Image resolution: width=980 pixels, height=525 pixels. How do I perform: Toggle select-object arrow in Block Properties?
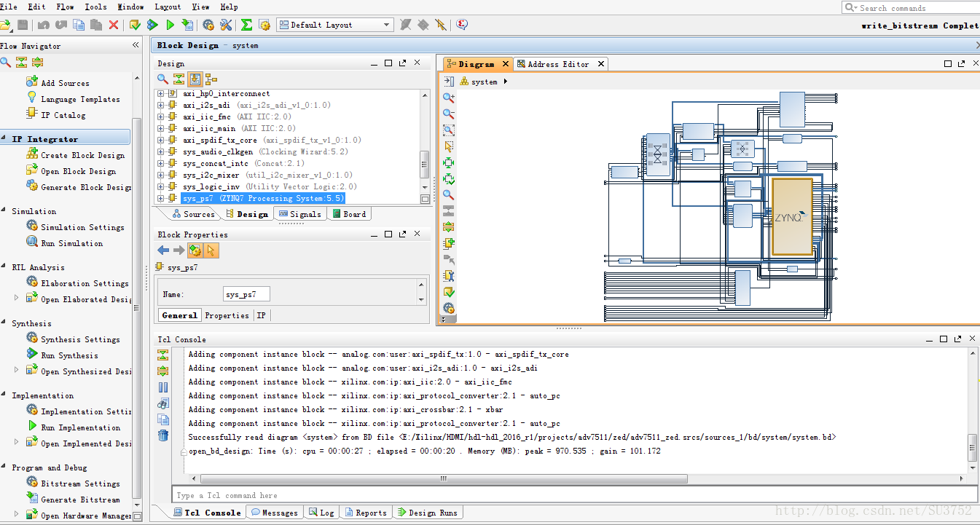[x=211, y=250]
